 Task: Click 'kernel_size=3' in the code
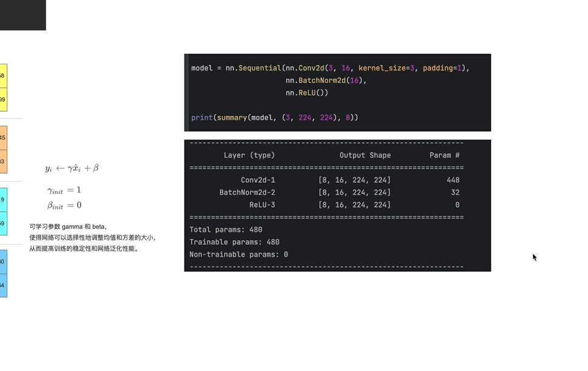click(x=387, y=68)
